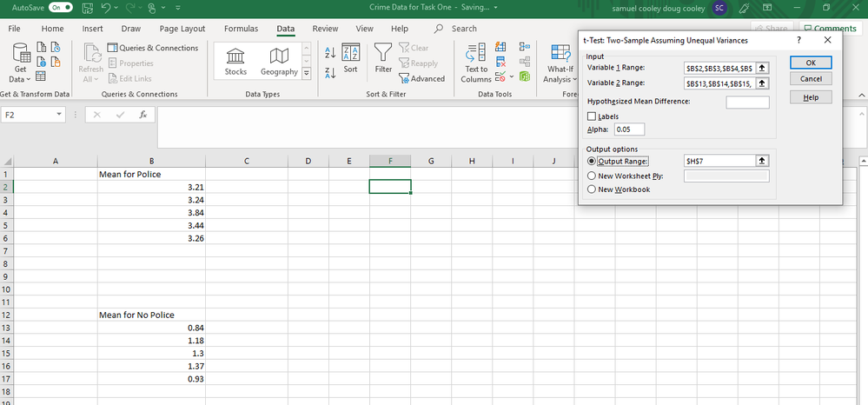The width and height of the screenshot is (868, 405).
Task: Click the Ribbon Display Options icon
Action: tap(767, 8)
